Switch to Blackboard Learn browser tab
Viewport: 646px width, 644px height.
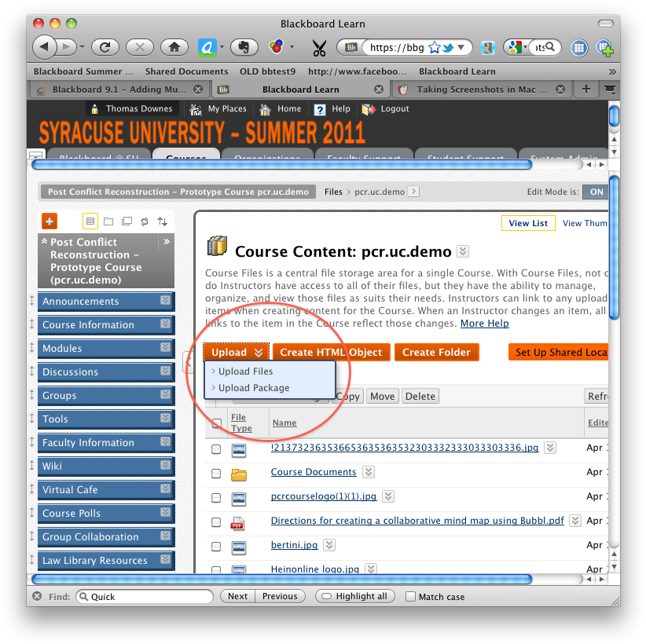tap(300, 90)
